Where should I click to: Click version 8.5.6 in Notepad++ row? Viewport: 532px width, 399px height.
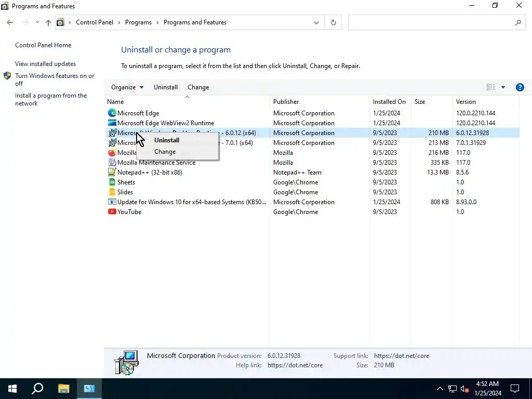(x=462, y=172)
